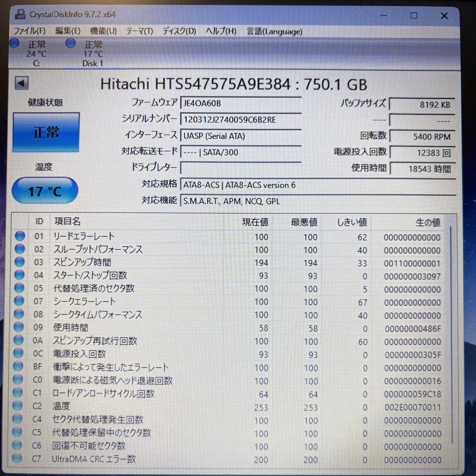Viewport: 476px width, 476px height.
Task: Open the ヘルプ(H) menu
Action: click(x=221, y=31)
